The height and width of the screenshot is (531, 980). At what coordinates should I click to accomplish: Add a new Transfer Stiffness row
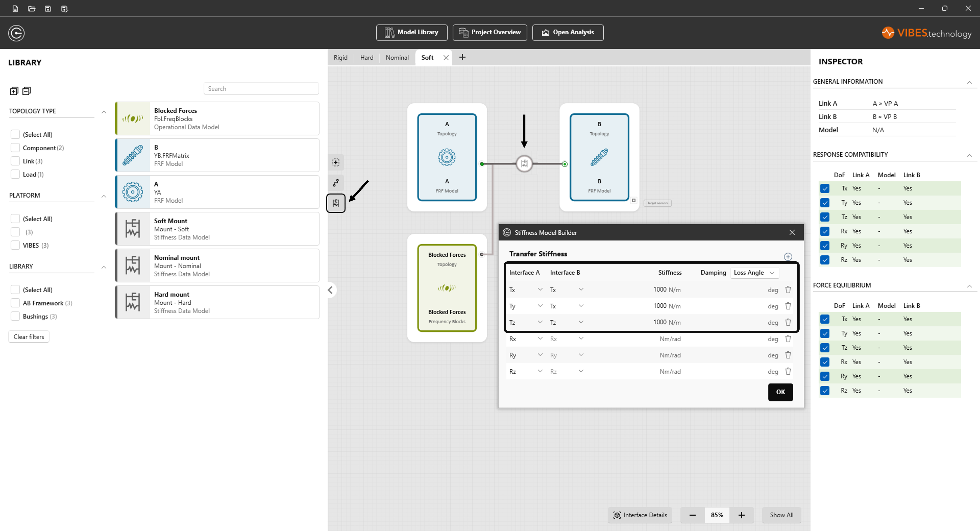coord(788,256)
